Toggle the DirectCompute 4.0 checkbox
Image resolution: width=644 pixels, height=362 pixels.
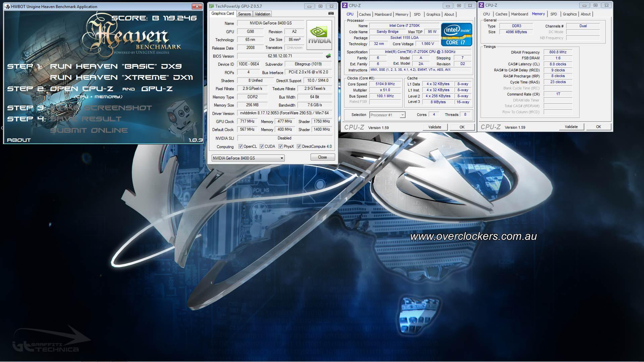click(x=299, y=146)
